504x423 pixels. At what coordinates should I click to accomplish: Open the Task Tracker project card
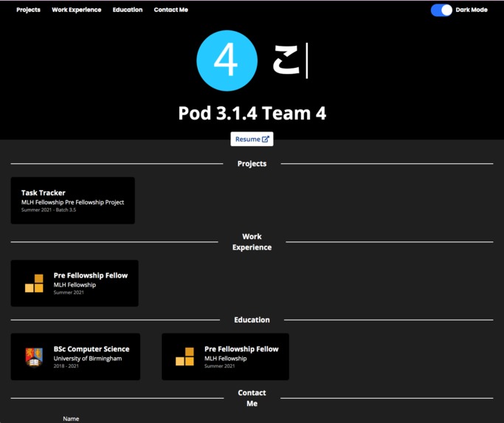tap(72, 200)
